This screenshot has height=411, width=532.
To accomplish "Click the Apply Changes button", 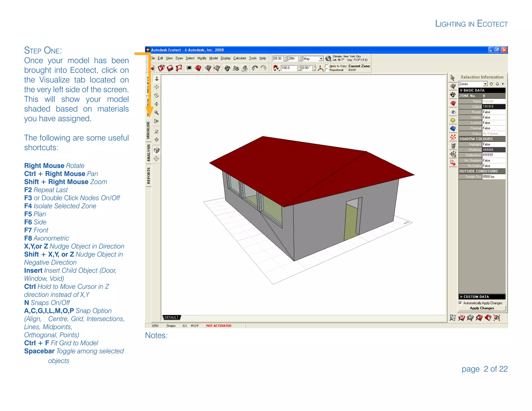I will (482, 308).
